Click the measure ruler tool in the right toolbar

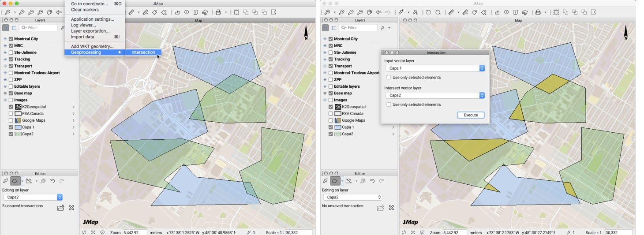(451, 13)
